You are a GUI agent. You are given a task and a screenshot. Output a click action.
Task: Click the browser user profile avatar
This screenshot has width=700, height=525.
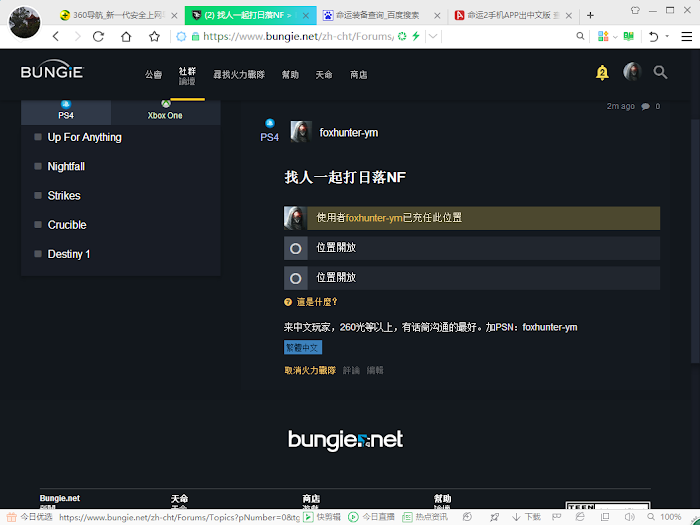(25, 22)
